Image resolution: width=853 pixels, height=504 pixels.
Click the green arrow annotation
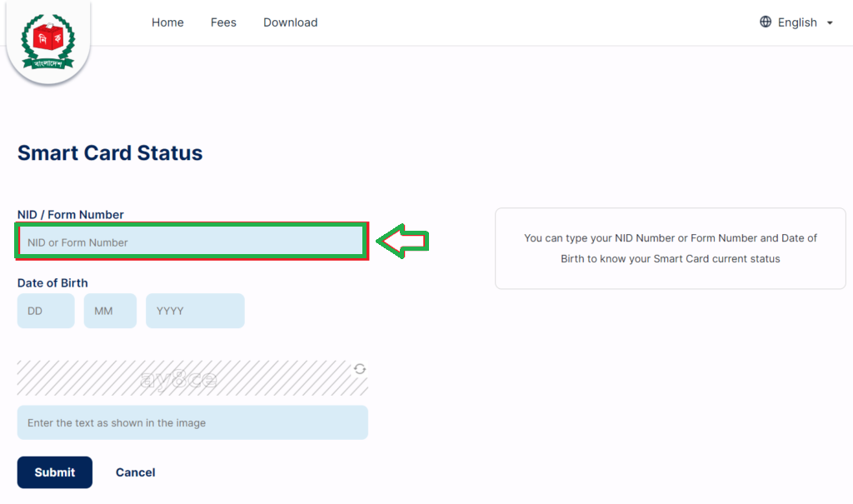coord(402,241)
